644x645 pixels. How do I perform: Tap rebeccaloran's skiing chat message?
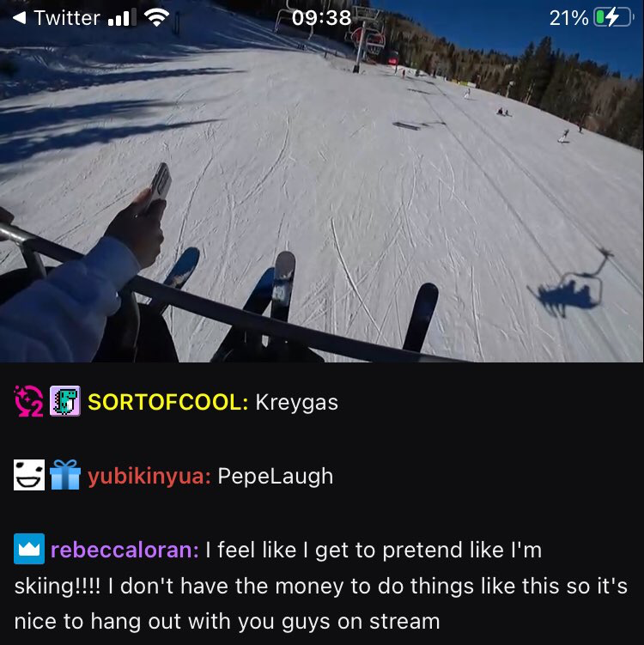pos(321,586)
